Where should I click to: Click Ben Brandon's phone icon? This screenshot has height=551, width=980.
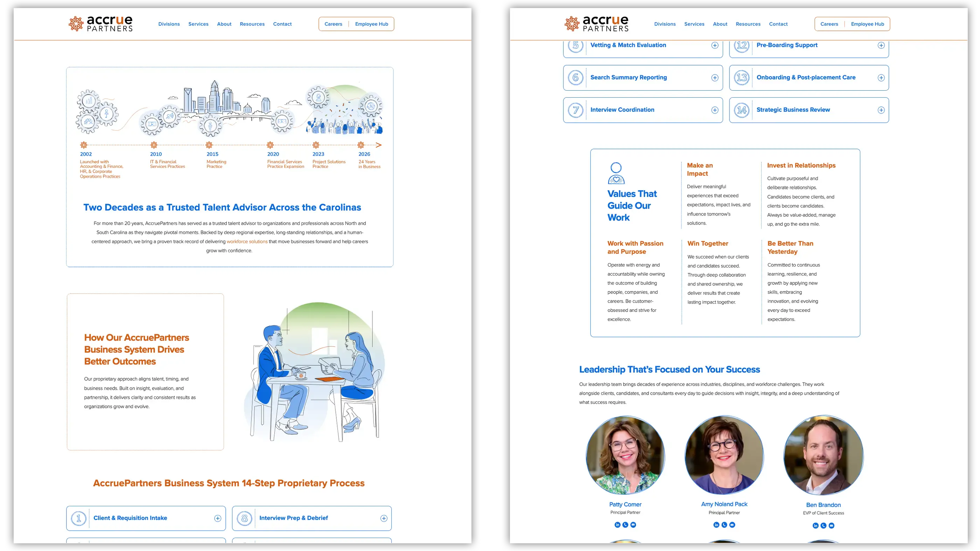point(824,525)
